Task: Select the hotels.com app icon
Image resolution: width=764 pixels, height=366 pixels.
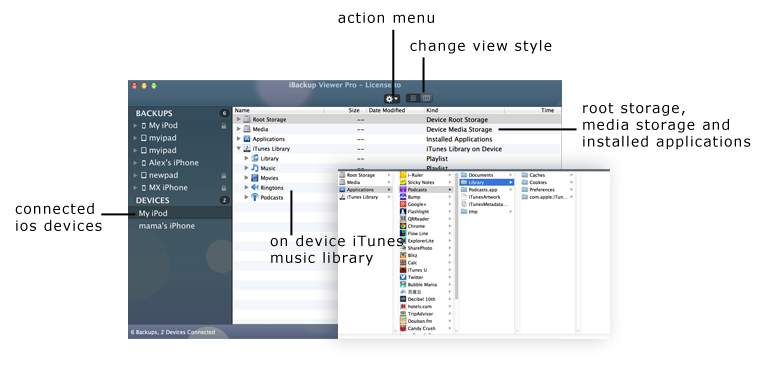Action: click(403, 307)
